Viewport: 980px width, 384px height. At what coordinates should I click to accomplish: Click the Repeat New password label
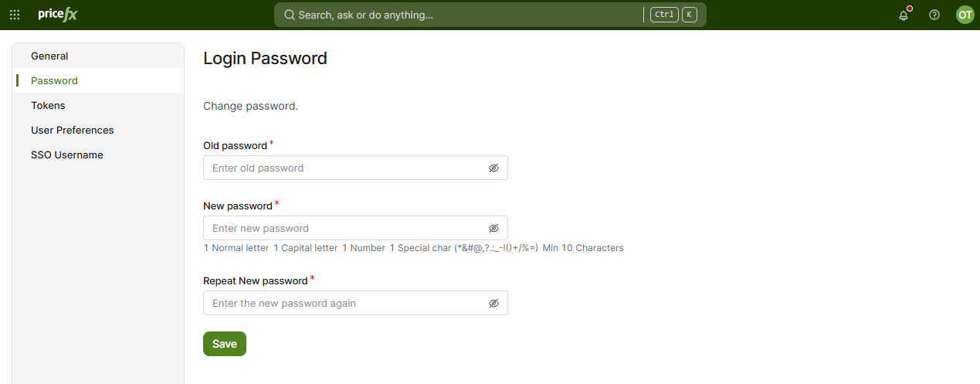pos(256,280)
